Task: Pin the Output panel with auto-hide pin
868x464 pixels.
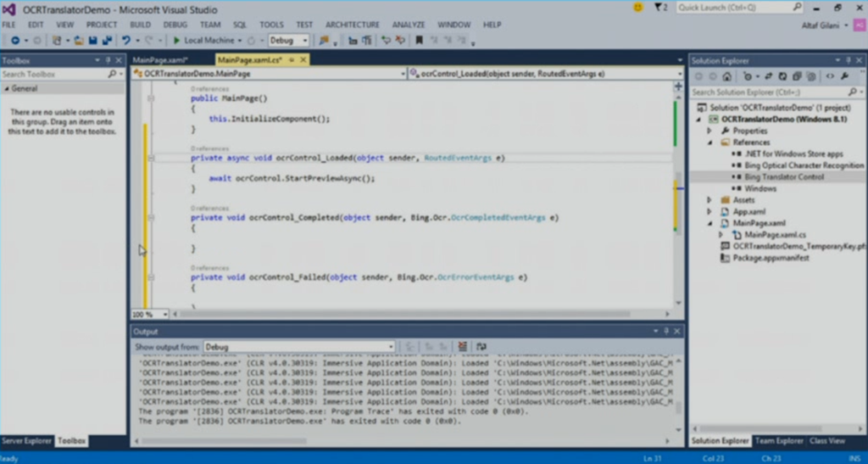Action: (666, 331)
